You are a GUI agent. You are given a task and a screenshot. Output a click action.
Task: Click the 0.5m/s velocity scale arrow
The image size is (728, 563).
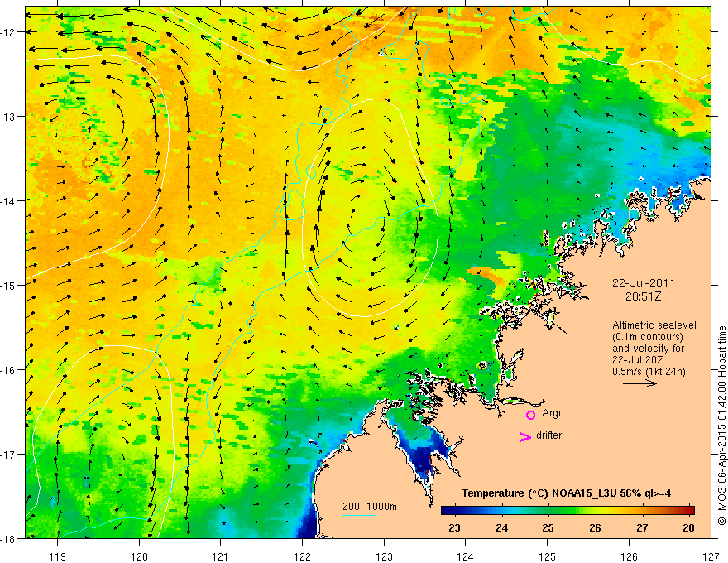639,383
